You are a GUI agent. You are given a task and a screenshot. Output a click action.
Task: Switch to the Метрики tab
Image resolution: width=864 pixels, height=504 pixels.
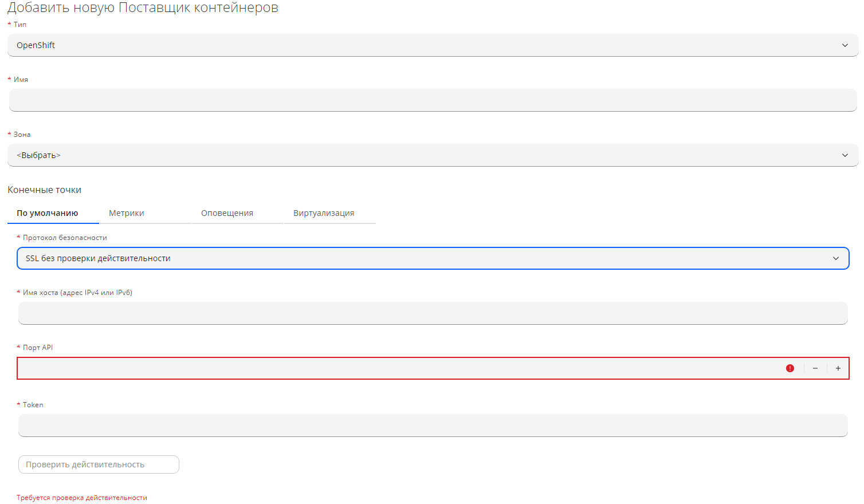(127, 213)
